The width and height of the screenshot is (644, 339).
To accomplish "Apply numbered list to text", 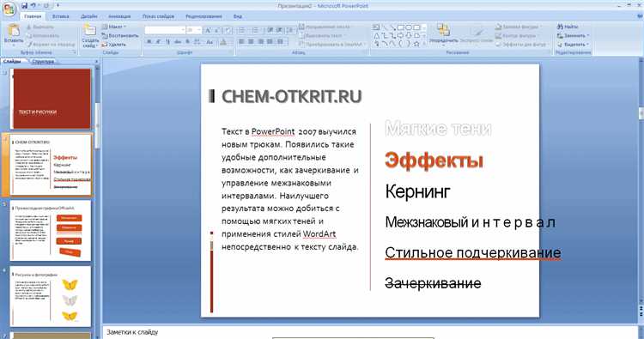I will (256, 30).
